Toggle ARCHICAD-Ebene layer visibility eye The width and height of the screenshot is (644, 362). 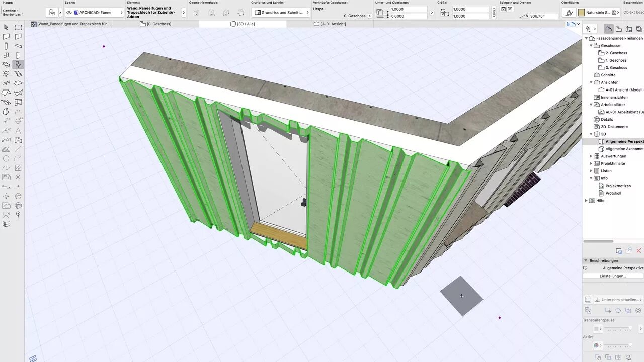point(69,13)
